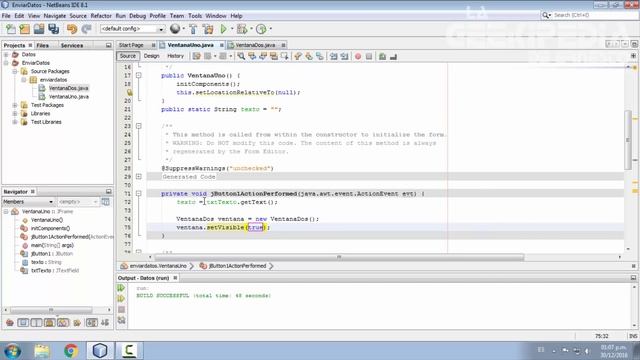Expand the Datos project node

tap(6, 54)
